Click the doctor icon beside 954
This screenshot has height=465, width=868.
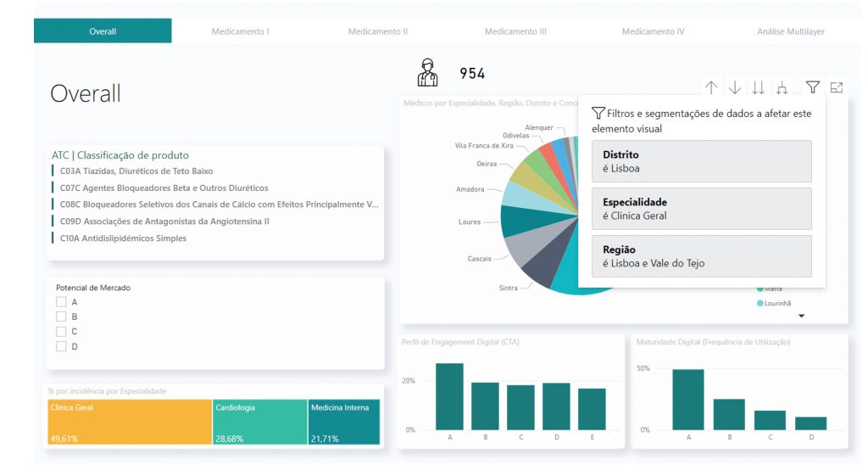[x=428, y=73]
